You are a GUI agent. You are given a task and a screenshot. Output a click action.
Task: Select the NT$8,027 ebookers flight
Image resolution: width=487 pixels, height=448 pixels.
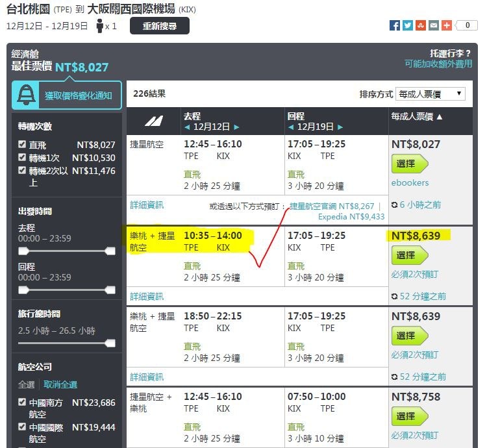pyautogui.click(x=409, y=164)
